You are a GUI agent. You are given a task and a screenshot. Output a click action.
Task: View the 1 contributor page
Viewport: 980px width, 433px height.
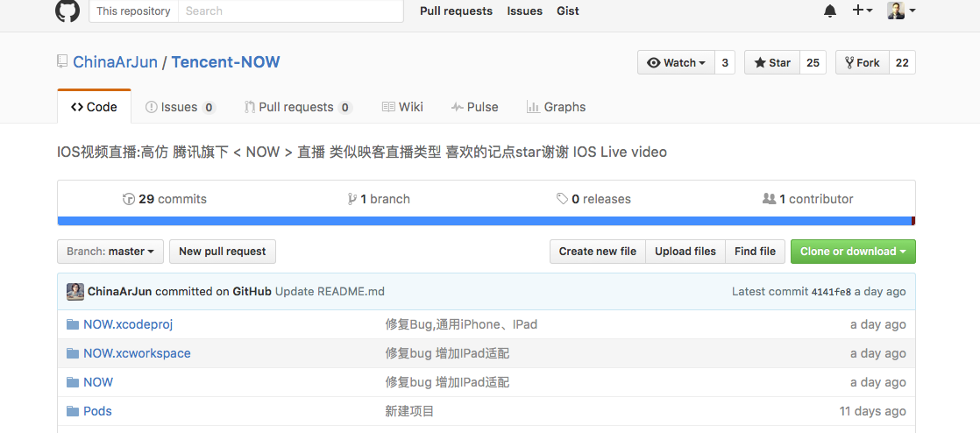(x=808, y=199)
